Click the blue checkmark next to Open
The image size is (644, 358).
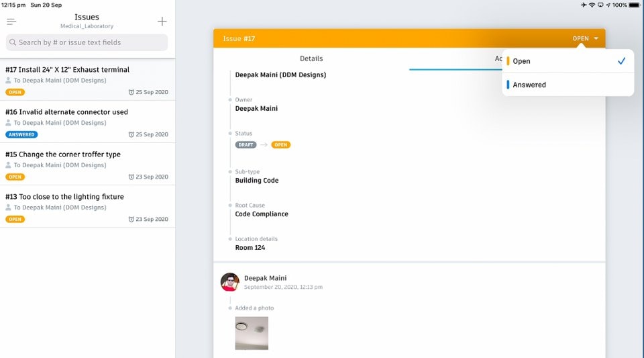621,61
